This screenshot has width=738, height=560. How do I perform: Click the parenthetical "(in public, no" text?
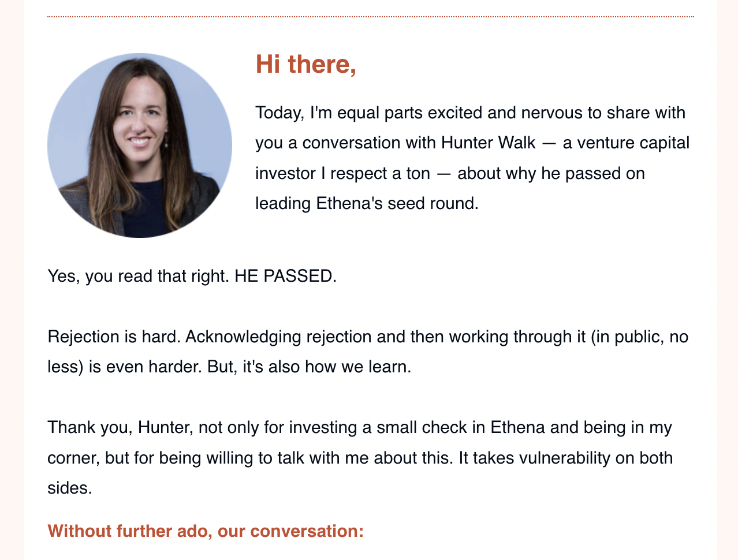[x=639, y=337]
